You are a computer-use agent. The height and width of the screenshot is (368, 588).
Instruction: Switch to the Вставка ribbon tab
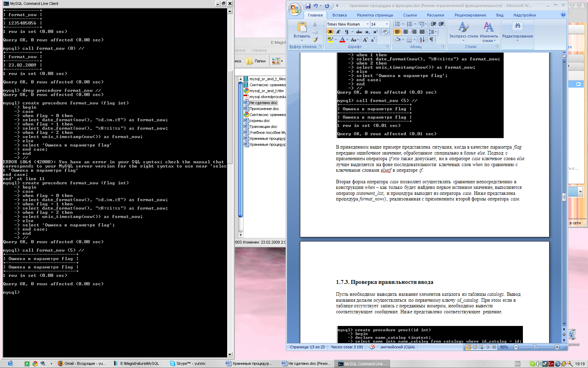tap(339, 15)
